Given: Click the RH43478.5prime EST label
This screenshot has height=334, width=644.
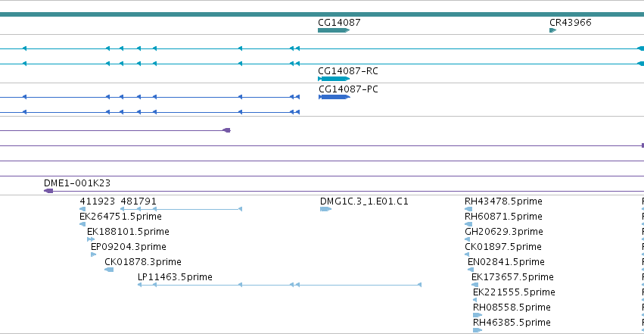Looking at the screenshot, I should (503, 201).
